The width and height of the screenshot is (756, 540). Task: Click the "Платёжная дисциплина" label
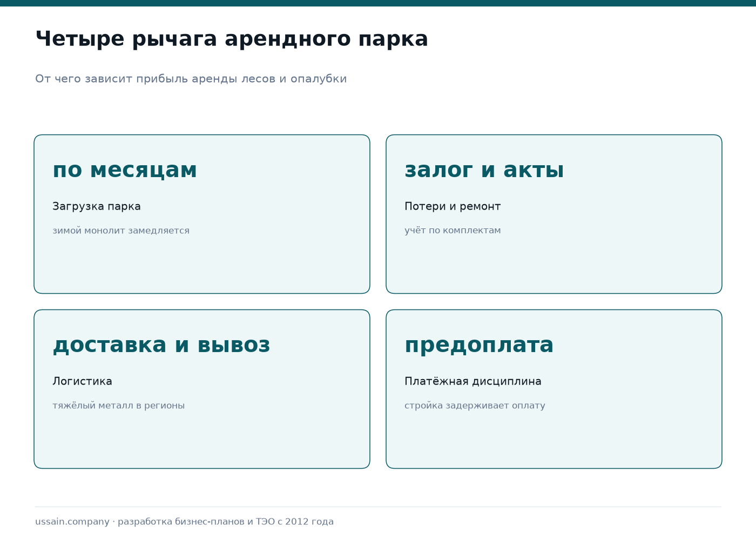coord(473,381)
